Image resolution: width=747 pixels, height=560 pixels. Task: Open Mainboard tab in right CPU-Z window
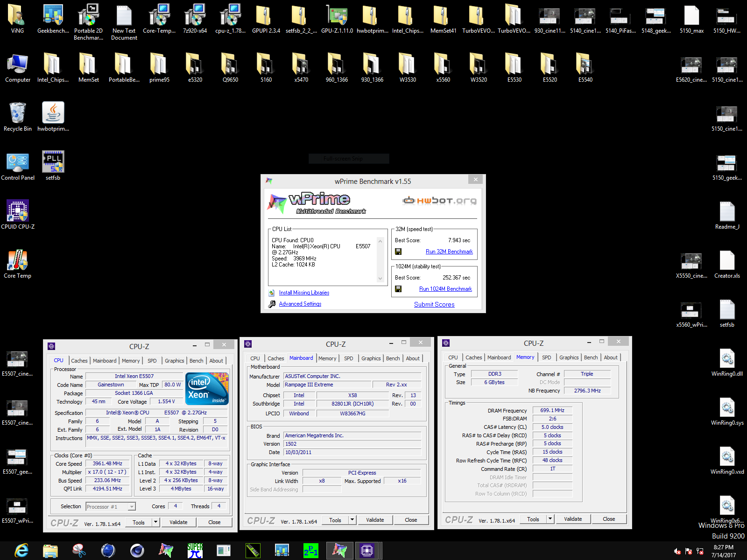pos(499,357)
